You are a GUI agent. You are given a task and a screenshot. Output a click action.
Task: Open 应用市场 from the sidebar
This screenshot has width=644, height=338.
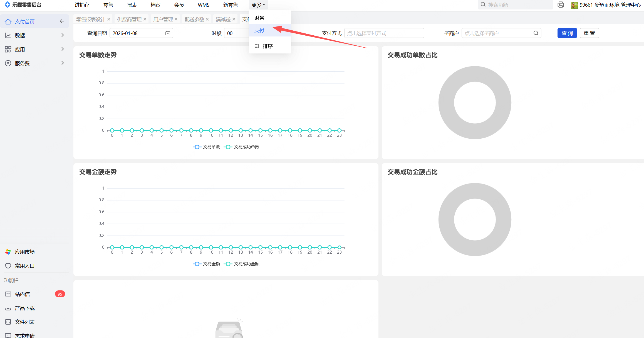pyautogui.click(x=24, y=252)
